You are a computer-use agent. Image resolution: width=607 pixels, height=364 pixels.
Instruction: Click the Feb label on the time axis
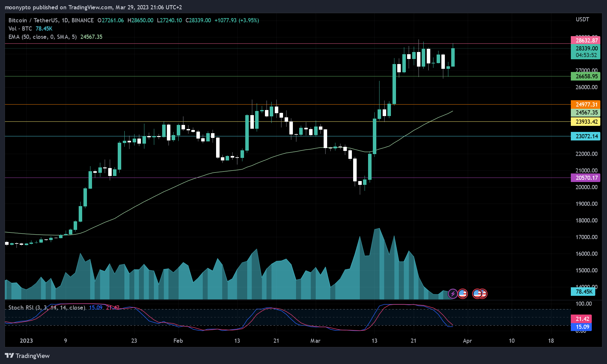click(x=178, y=341)
